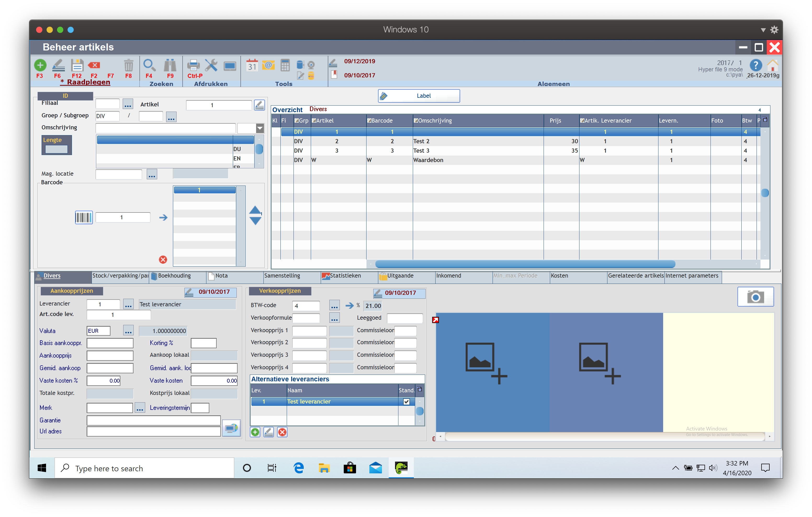Click red delete icon under alternative suppliers
This screenshot has height=517, width=812.
[x=282, y=432]
